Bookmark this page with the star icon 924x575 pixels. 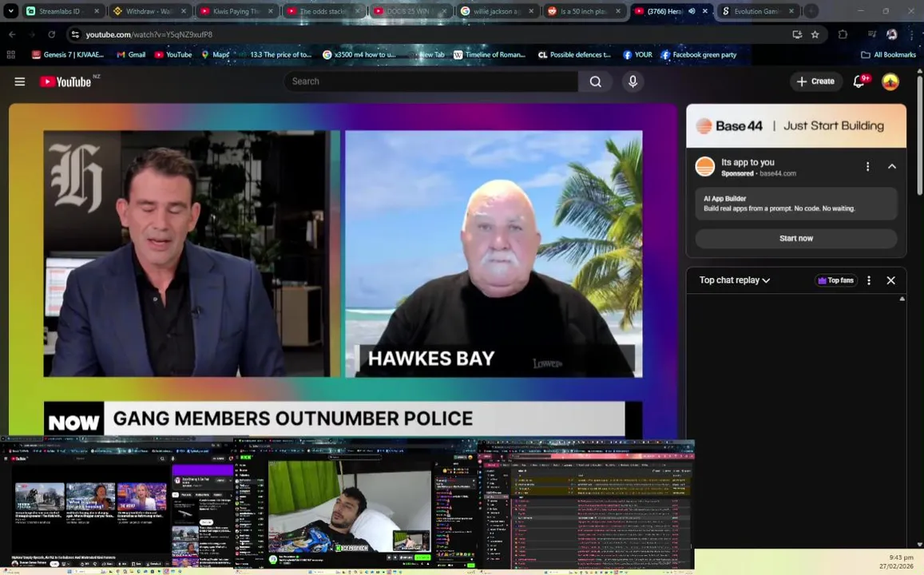[x=815, y=34]
